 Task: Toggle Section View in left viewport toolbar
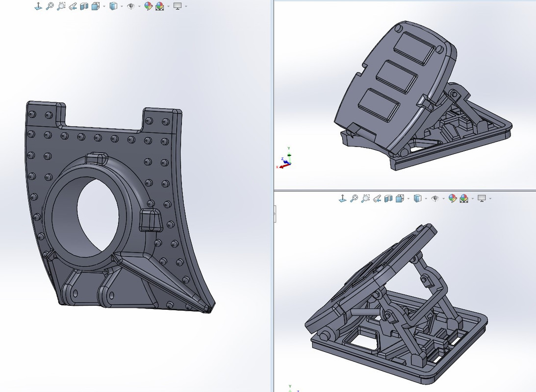[x=84, y=6]
